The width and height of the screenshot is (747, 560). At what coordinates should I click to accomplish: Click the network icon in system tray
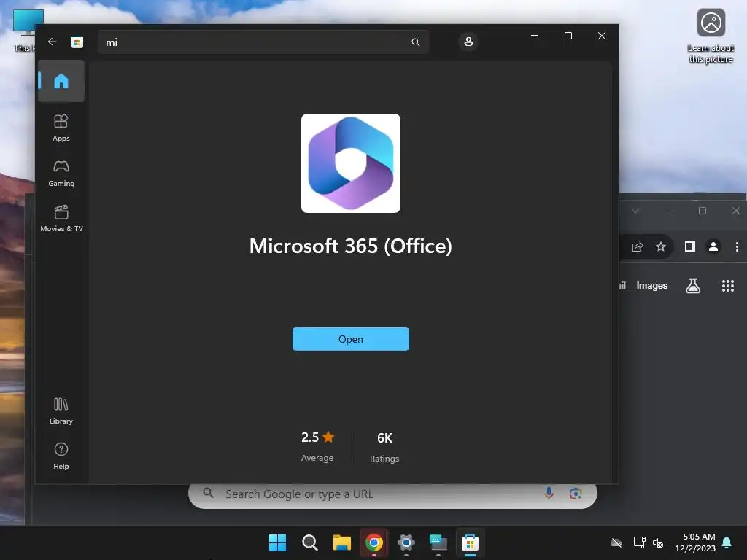pos(639,542)
